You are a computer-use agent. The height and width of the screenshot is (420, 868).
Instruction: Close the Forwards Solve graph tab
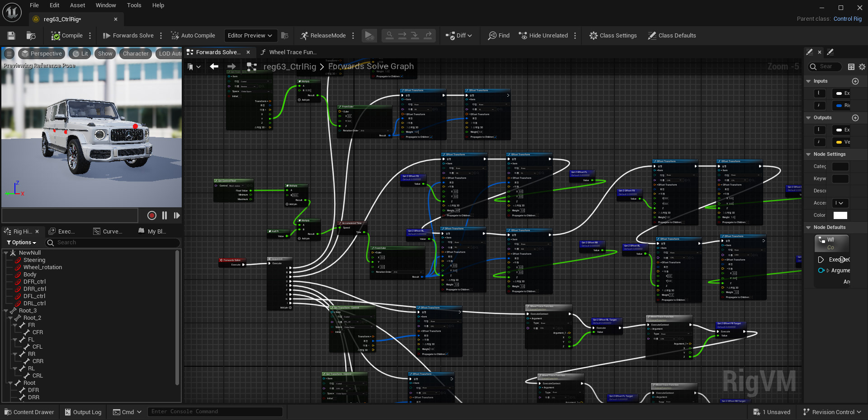[x=248, y=52]
